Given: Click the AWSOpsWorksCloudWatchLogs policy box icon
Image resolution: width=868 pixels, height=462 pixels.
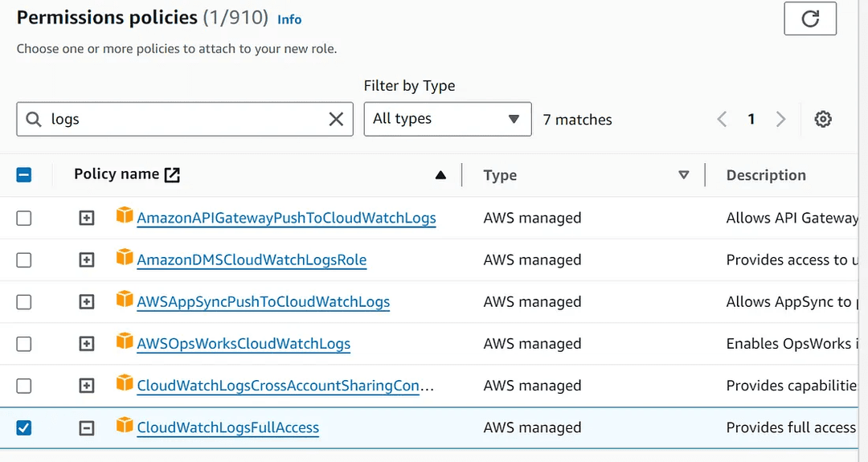Looking at the screenshot, I should pos(125,341).
